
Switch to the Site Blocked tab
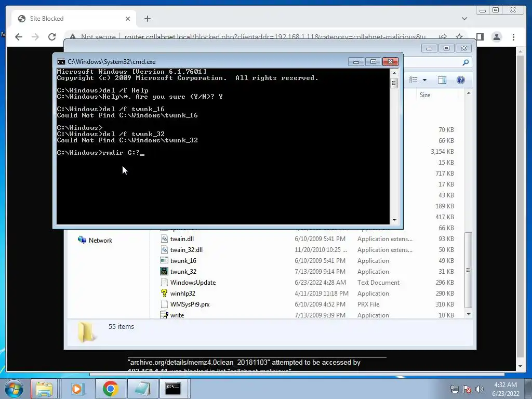click(74, 19)
